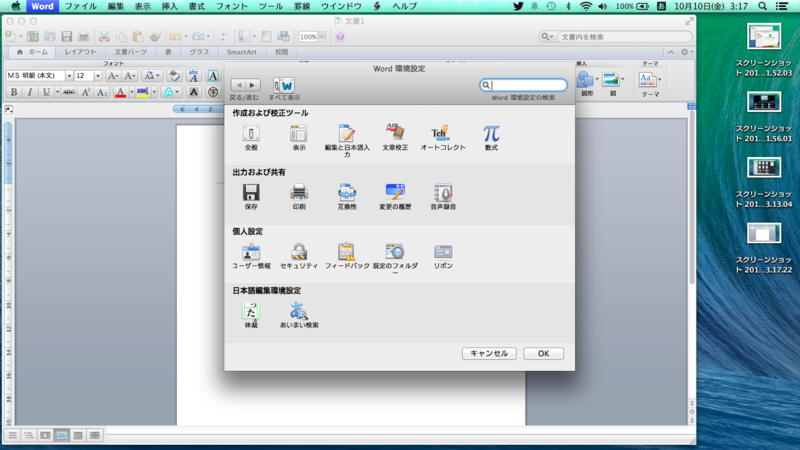Open the あいまい検索 fuzzy search pane
The image size is (800, 450).
click(299, 315)
